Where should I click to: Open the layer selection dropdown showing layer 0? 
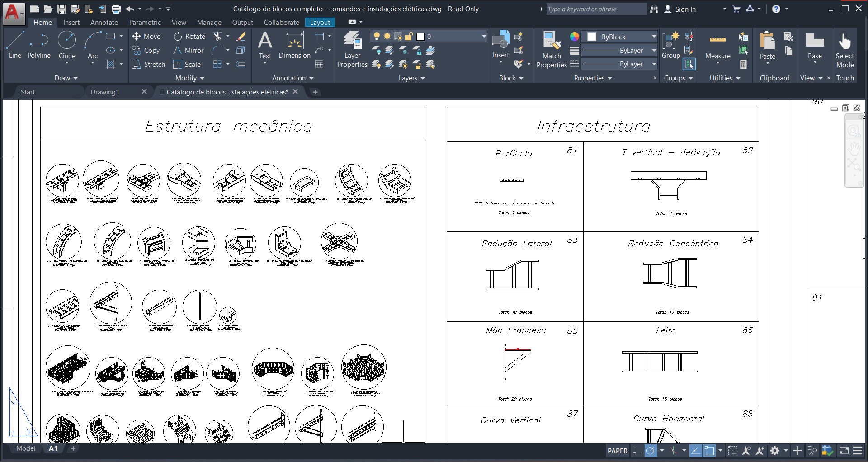pyautogui.click(x=482, y=37)
